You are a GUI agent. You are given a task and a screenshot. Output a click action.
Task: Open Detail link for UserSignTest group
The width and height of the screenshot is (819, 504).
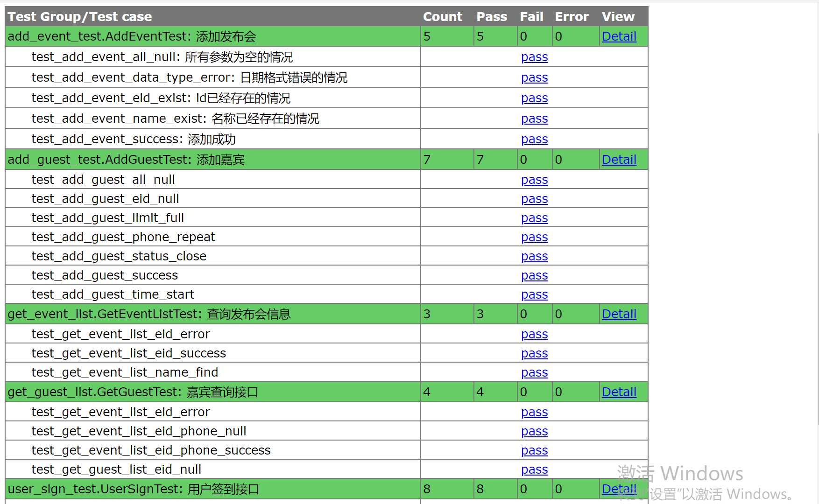coord(619,489)
